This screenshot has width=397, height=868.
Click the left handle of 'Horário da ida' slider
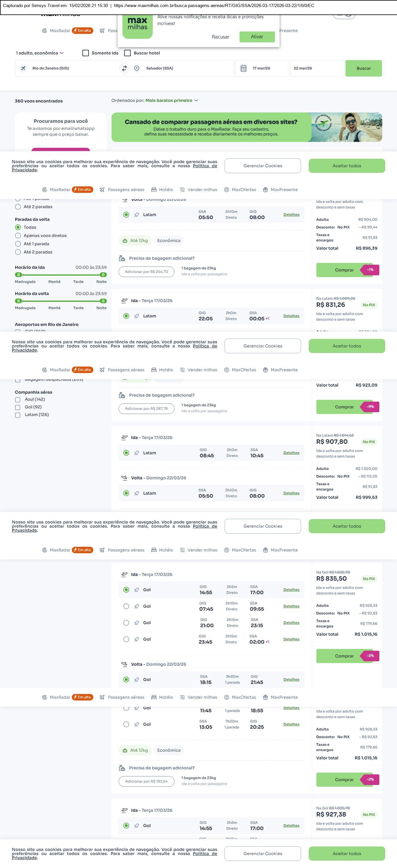tap(19, 275)
